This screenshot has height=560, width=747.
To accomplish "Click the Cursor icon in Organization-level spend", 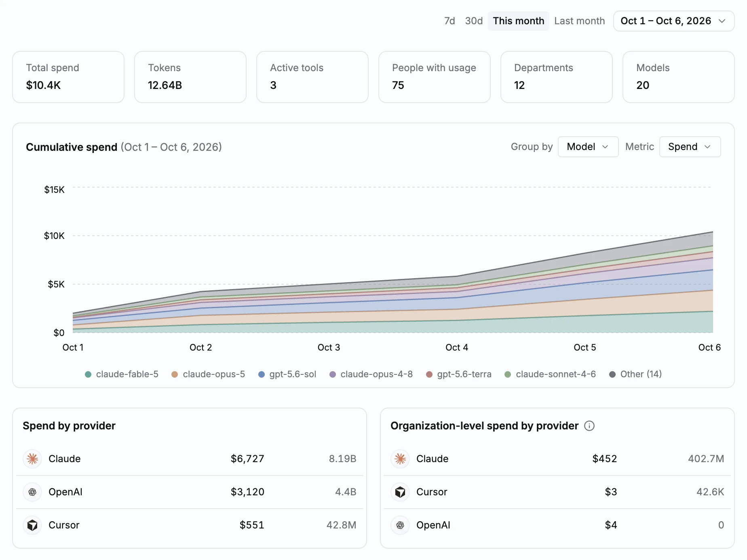I will pyautogui.click(x=400, y=492).
